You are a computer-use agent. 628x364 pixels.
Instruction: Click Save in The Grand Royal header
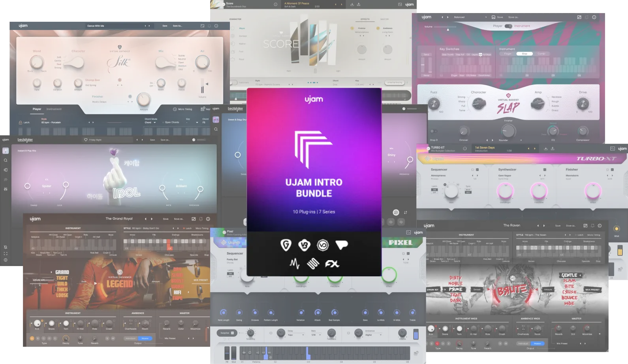coord(166,219)
